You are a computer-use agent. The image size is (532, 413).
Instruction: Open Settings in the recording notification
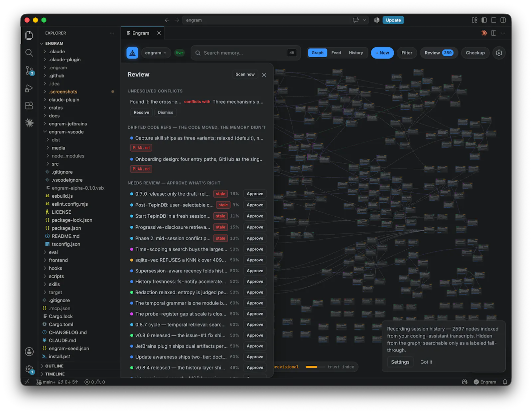point(400,362)
